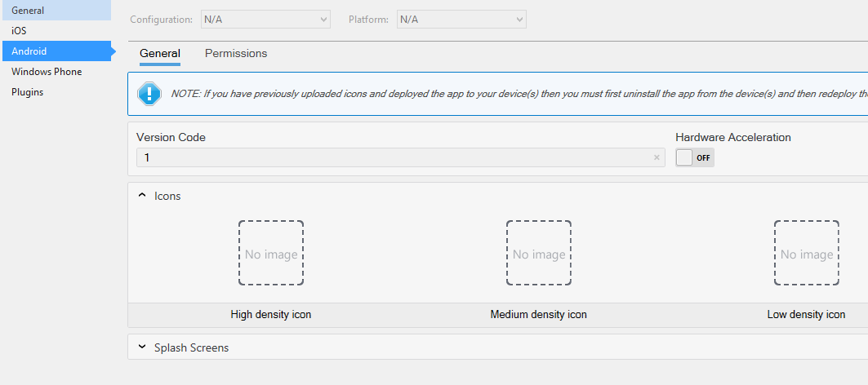Select the High density icon placeholder
Screen dimensions: 868x385
(271, 253)
